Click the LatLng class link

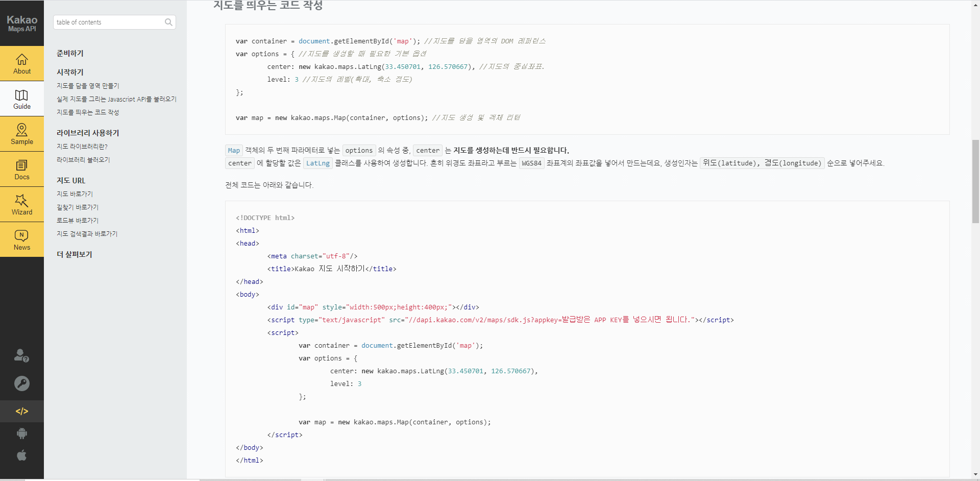(318, 163)
